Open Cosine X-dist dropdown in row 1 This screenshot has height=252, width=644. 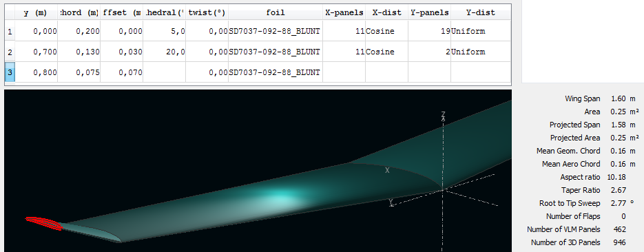coord(386,31)
